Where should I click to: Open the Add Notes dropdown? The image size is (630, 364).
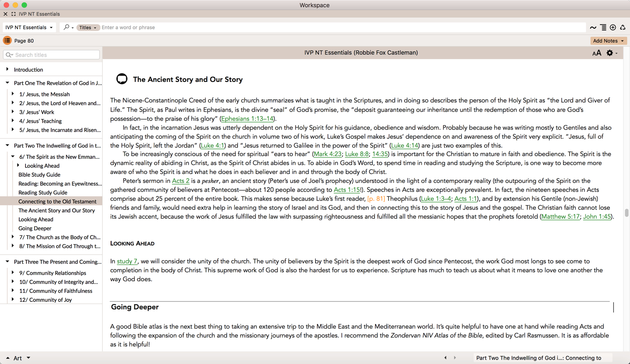609,41
